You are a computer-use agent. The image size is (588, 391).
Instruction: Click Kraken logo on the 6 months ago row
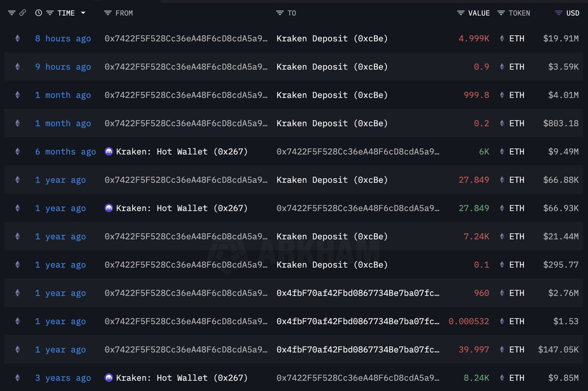point(109,152)
